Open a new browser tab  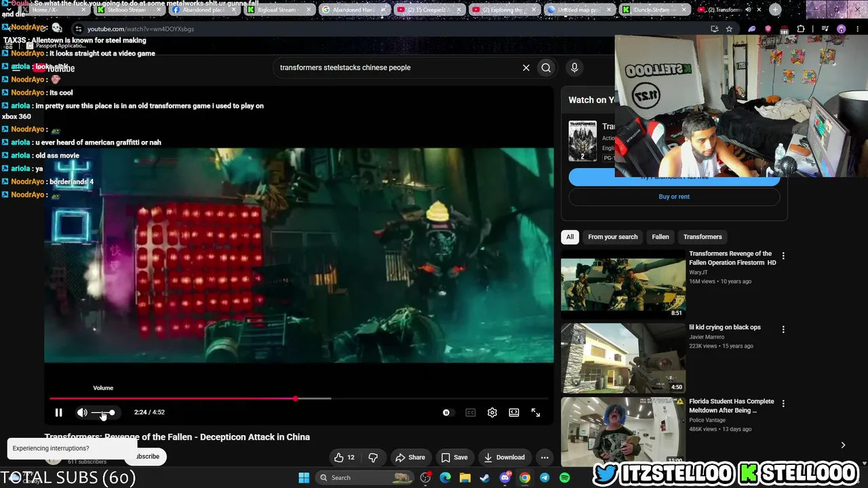(775, 9)
